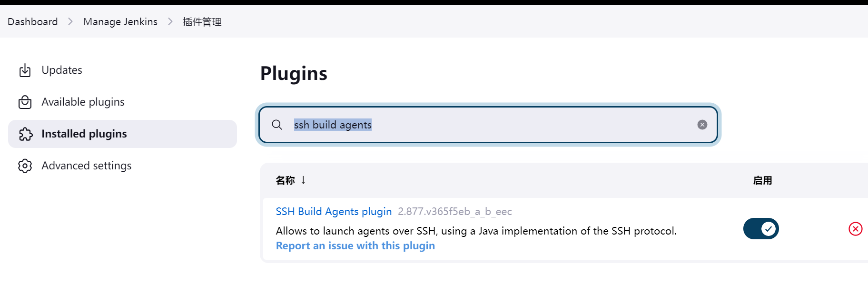Expand the chevron after Dashboard breadcrumb
Image resolution: width=868 pixels, height=304 pixels.
pos(70,21)
